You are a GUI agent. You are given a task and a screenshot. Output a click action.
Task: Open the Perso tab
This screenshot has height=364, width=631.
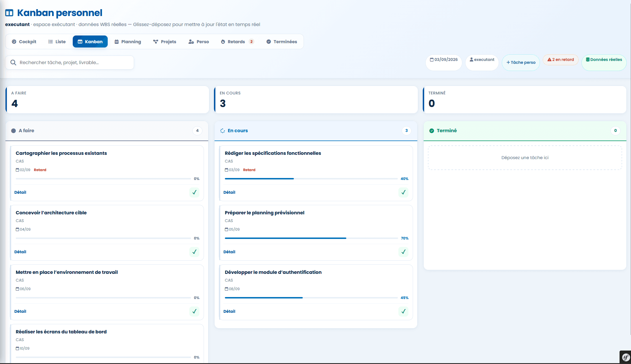coord(199,41)
